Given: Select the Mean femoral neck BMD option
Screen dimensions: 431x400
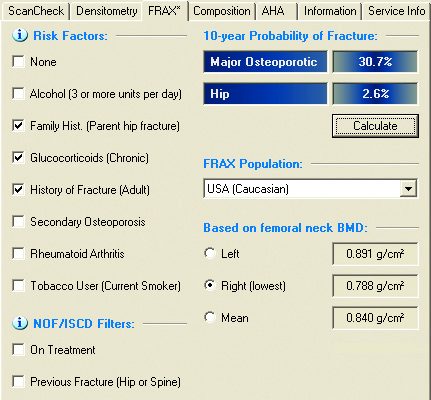Looking at the screenshot, I should pyautogui.click(x=210, y=317).
